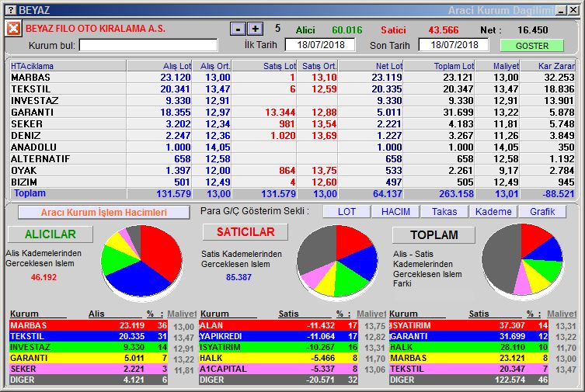The height and width of the screenshot is (392, 585).
Task: Click the Alıcılar pie chart
Action: pyautogui.click(x=141, y=261)
